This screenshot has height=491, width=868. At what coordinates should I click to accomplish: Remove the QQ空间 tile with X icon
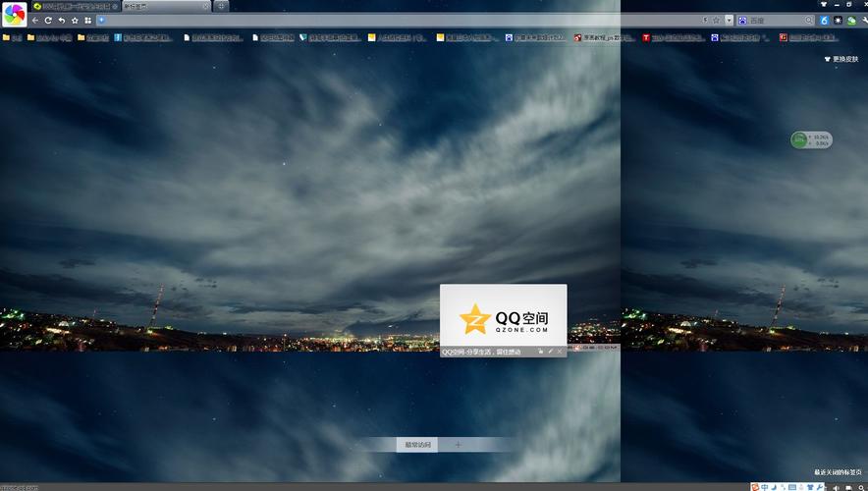coord(560,352)
